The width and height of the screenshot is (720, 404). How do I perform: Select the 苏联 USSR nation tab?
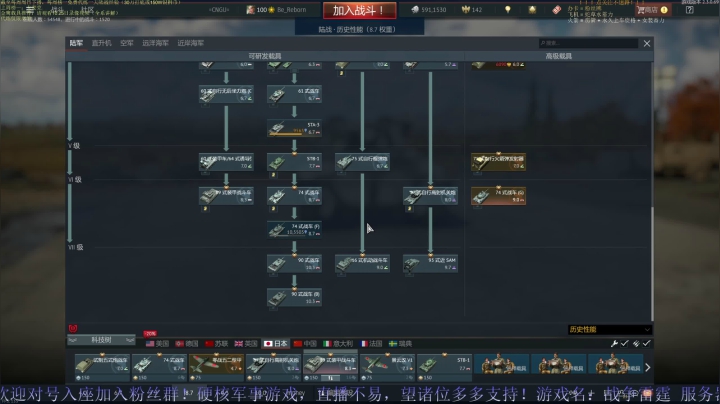coord(216,343)
